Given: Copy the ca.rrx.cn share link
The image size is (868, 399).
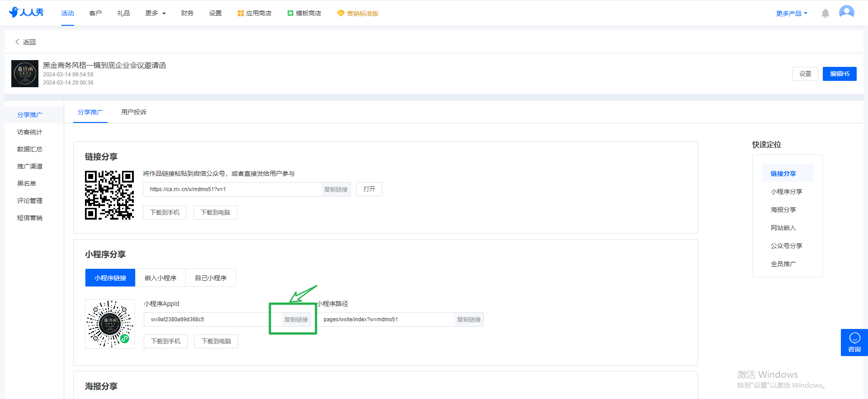Looking at the screenshot, I should [336, 189].
